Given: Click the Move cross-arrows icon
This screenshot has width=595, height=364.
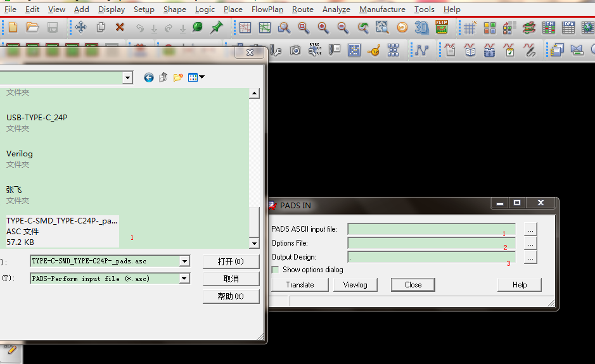Looking at the screenshot, I should (80, 27).
